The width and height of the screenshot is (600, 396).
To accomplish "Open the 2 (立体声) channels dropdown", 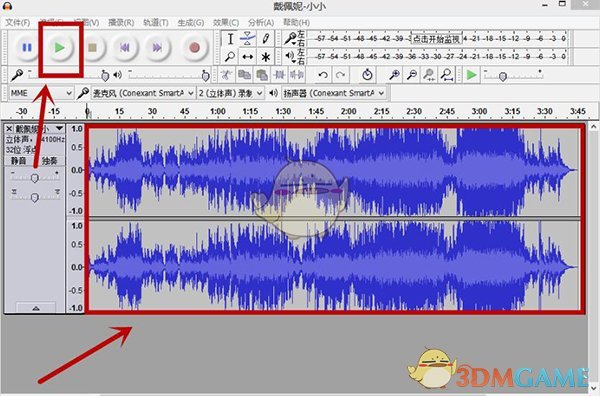I will 230,93.
